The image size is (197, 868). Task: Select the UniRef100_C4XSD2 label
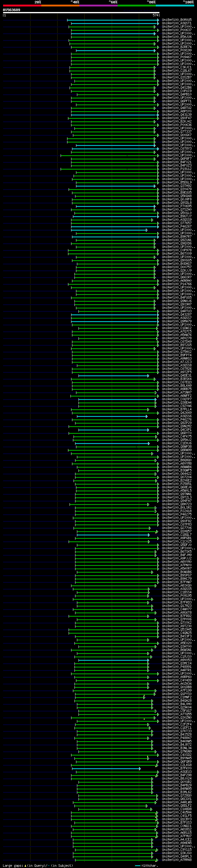click(177, 755)
